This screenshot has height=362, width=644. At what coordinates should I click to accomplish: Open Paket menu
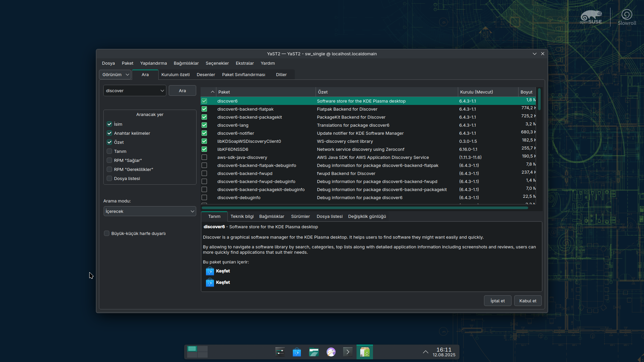point(127,63)
